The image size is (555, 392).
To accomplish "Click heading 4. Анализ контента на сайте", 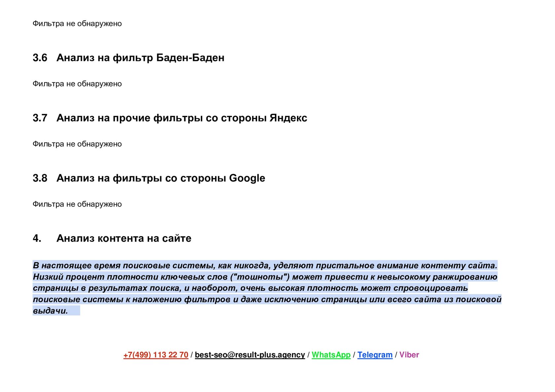I will [112, 238].
